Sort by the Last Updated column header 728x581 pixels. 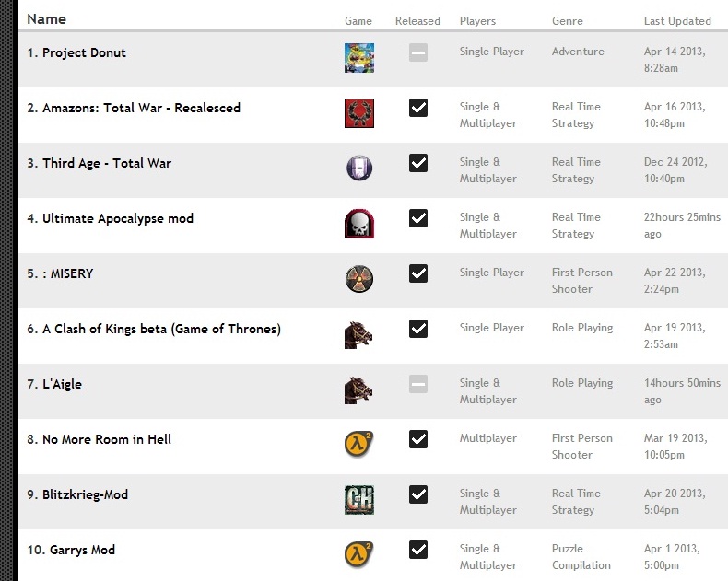(677, 21)
